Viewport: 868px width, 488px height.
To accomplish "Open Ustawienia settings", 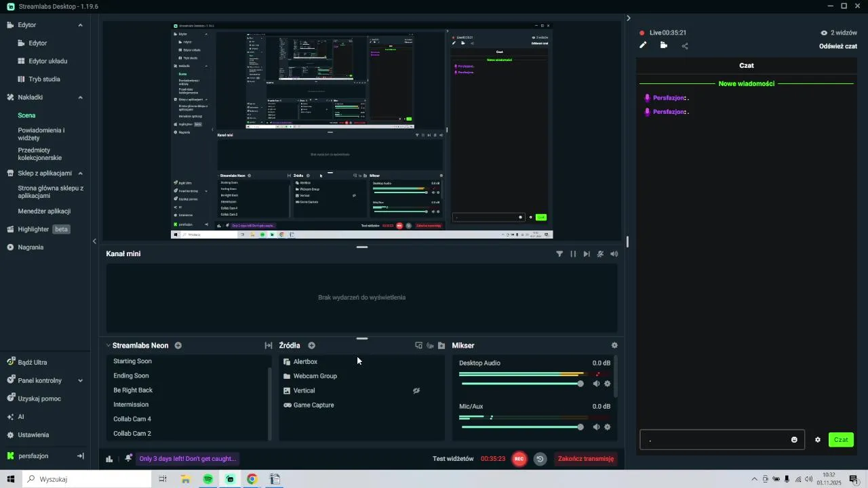I will (33, 435).
